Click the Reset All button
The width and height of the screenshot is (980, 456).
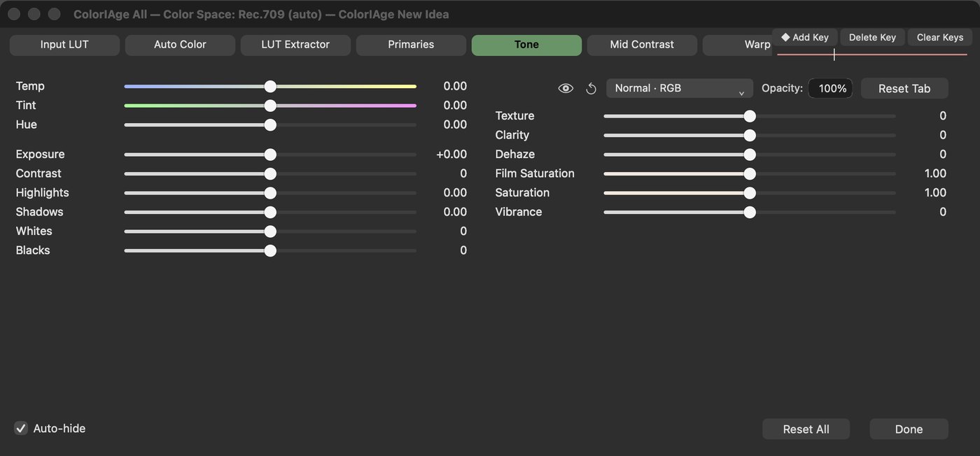coord(806,429)
